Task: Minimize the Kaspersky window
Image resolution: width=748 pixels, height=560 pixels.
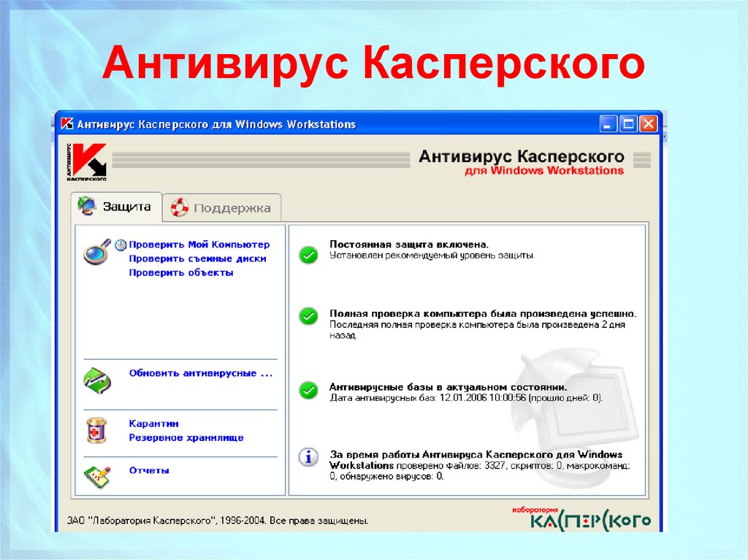Action: tap(608, 124)
